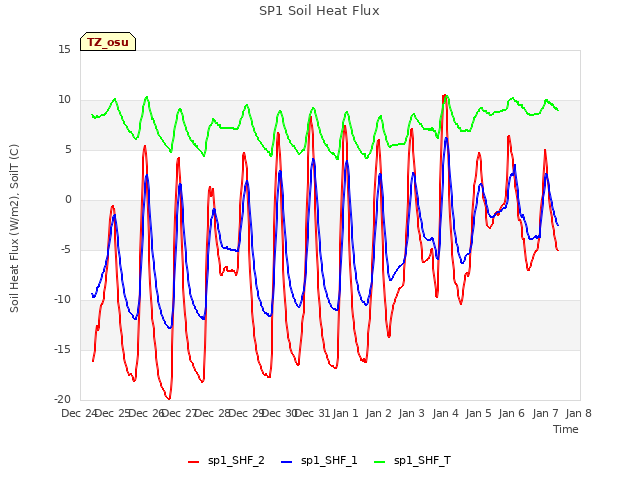Click the Dec 24 x-axis tick label
This screenshot has height=480, width=640.
pos(79,413)
